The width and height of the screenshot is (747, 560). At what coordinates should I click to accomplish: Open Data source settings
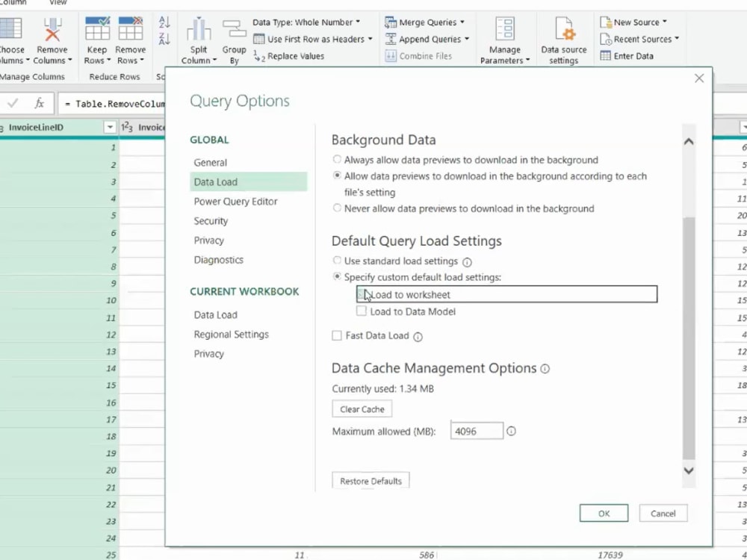tap(563, 40)
